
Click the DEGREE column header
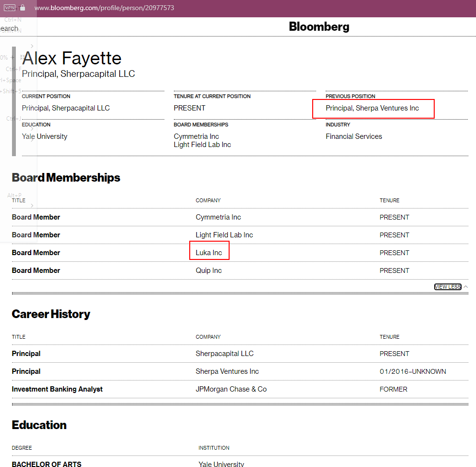22,448
